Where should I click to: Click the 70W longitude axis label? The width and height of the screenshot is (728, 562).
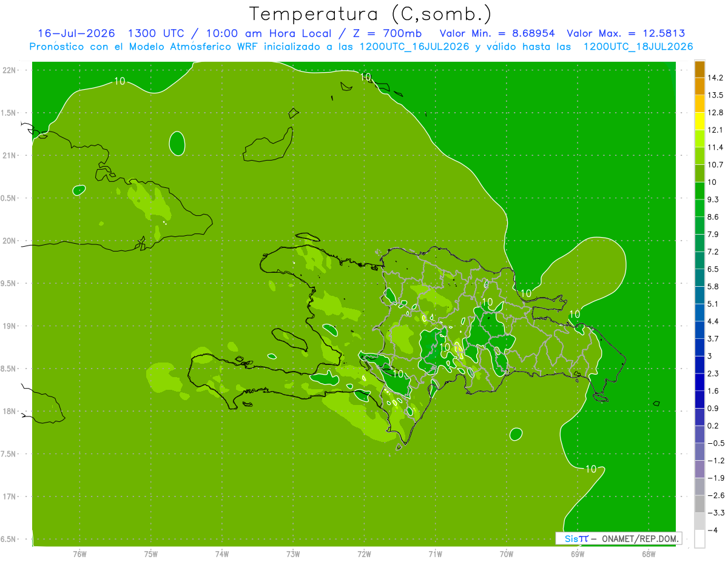pyautogui.click(x=506, y=554)
